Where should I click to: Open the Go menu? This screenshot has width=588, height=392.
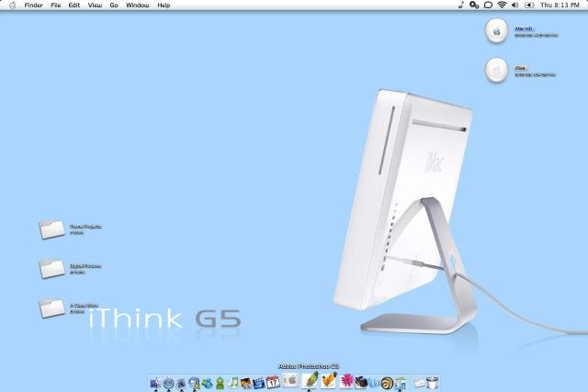click(114, 6)
